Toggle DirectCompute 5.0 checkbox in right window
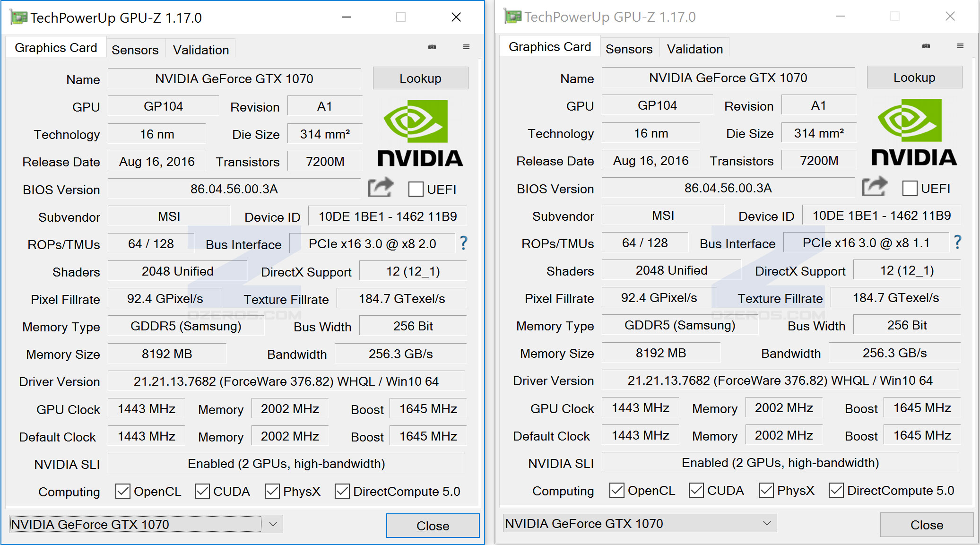This screenshot has height=545, width=980. (x=836, y=490)
